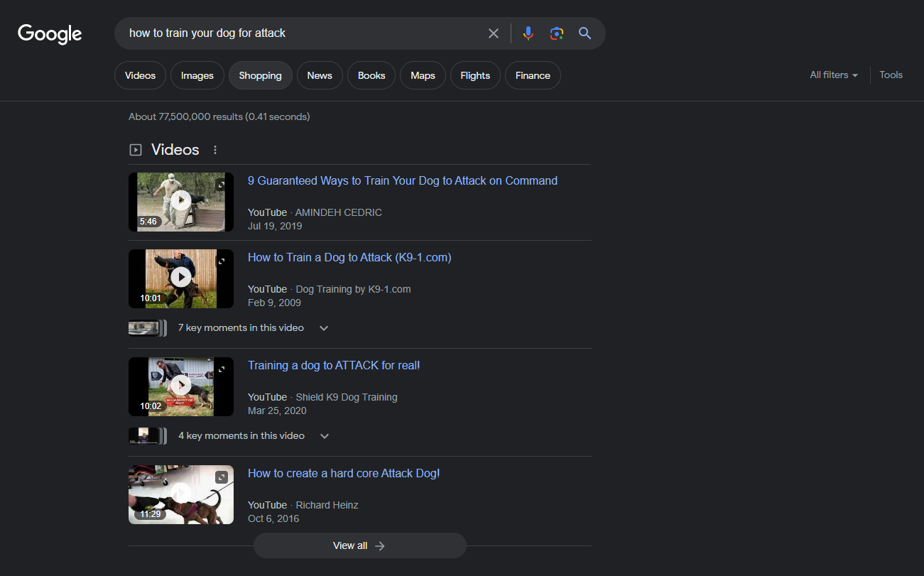Screen dimensions: 924x576
Task: Expand preview on Richard Heinz video thumbnail
Action: (x=221, y=477)
